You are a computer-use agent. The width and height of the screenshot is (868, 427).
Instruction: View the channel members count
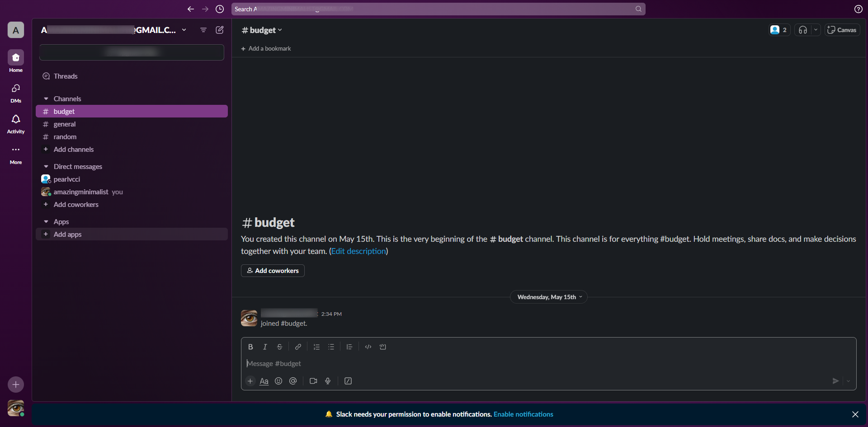779,30
